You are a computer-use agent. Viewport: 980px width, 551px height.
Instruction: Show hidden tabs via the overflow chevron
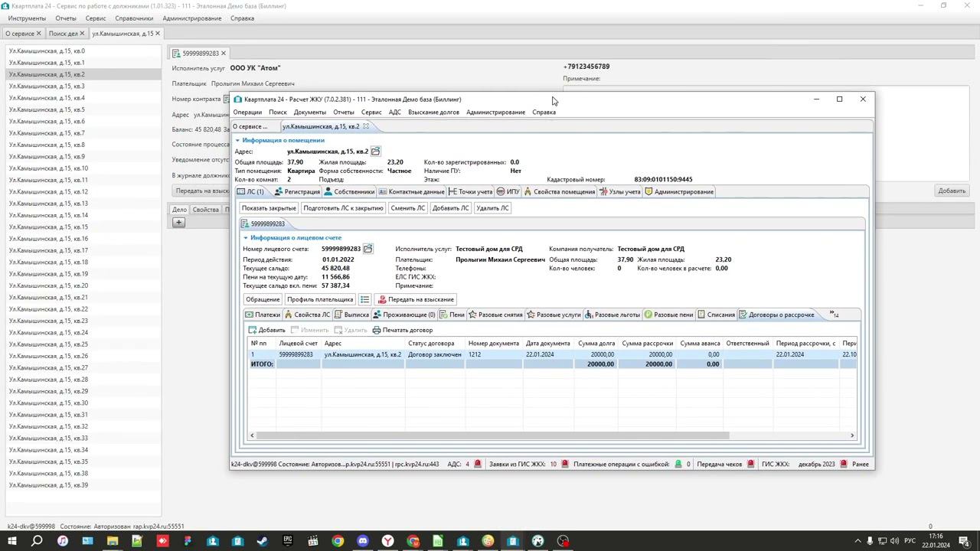tap(834, 315)
